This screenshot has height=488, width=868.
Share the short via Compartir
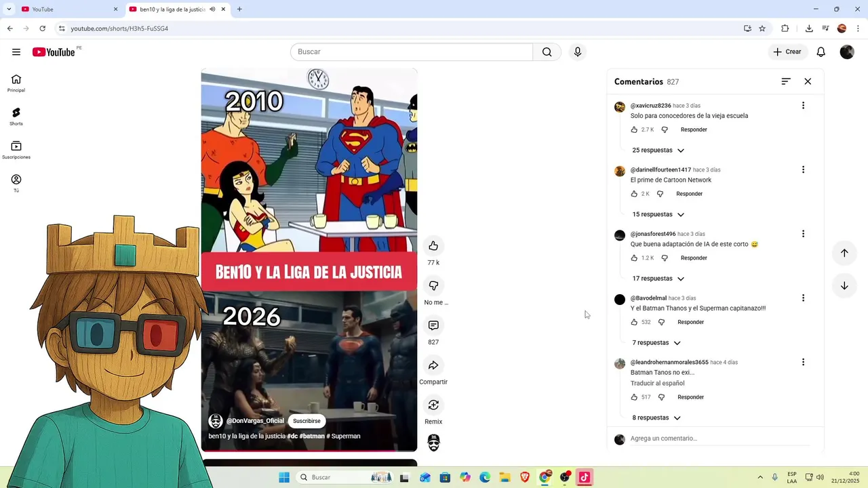433,365
